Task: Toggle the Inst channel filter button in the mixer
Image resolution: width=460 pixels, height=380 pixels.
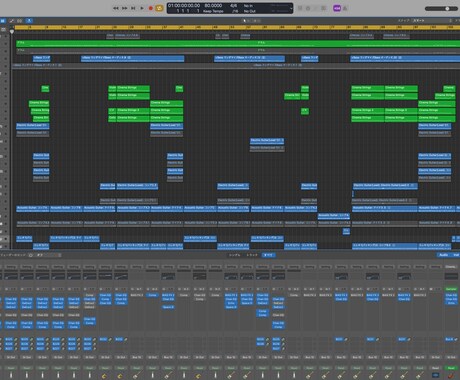Action: pos(456,255)
